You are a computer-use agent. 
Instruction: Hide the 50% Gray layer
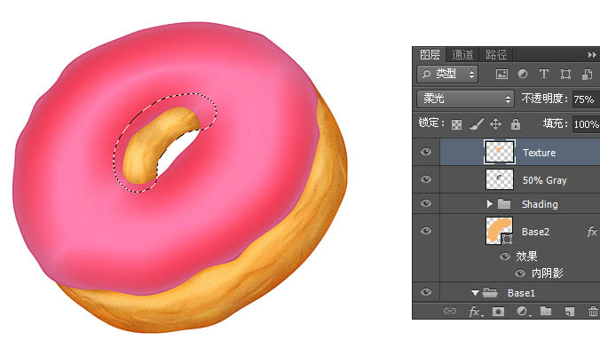(x=426, y=179)
